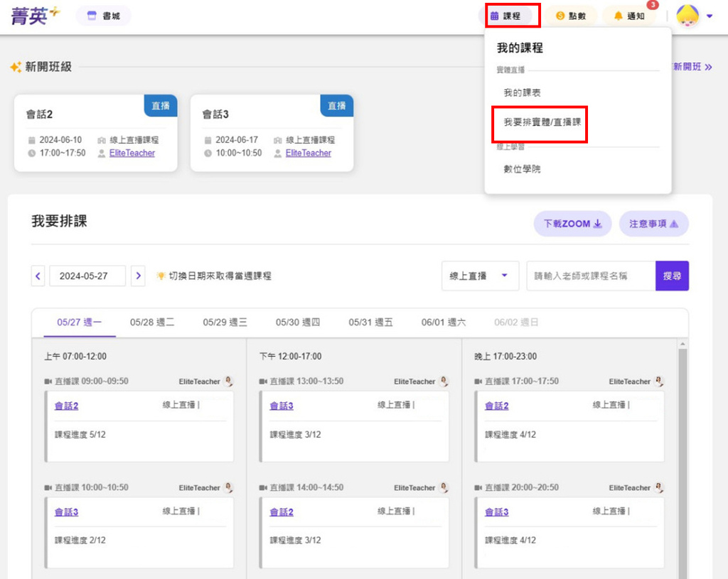The width and height of the screenshot is (728, 579).
Task: Switch to the 05/31 週五 tab
Action: pos(370,323)
